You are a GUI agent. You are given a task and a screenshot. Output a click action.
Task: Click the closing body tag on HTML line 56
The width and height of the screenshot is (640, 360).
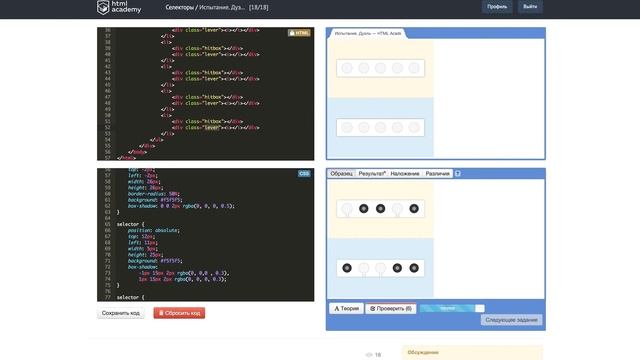tap(137, 152)
